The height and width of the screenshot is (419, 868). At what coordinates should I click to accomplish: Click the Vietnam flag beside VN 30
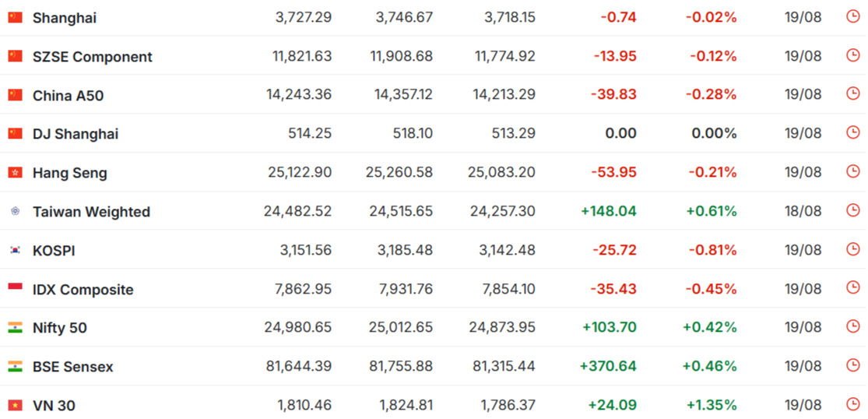15,405
